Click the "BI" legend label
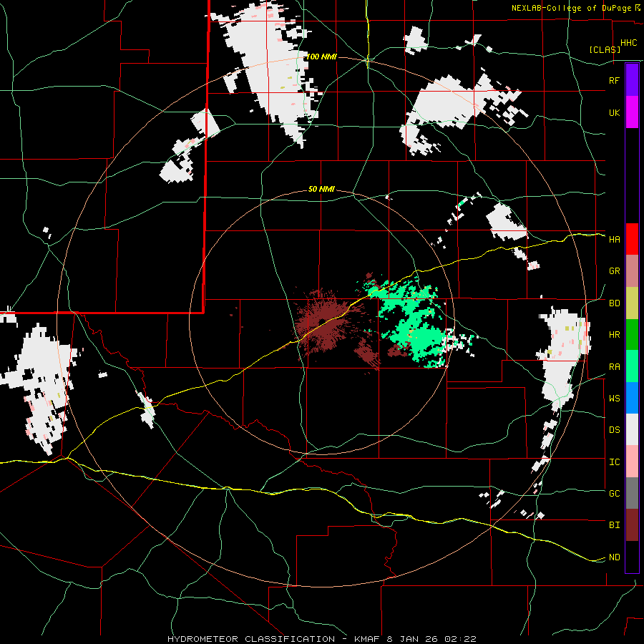Viewport: 644px width, 644px height. [x=614, y=525]
